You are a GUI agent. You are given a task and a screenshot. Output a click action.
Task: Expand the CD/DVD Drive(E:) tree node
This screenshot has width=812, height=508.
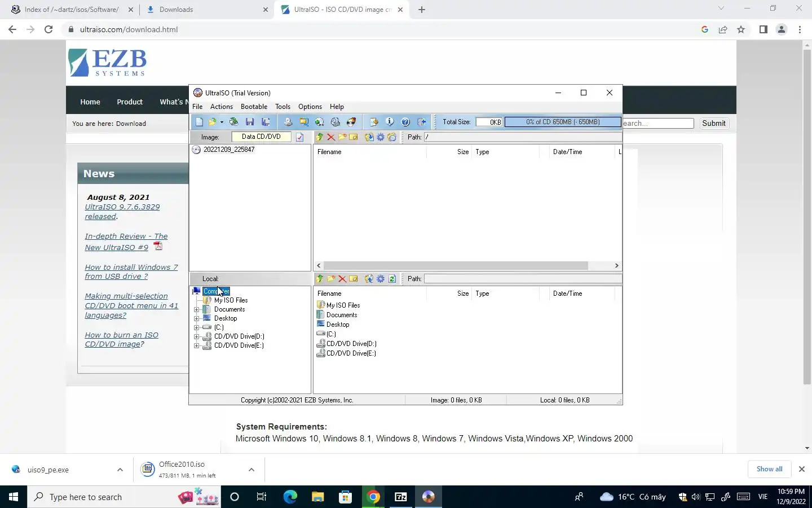point(196,345)
